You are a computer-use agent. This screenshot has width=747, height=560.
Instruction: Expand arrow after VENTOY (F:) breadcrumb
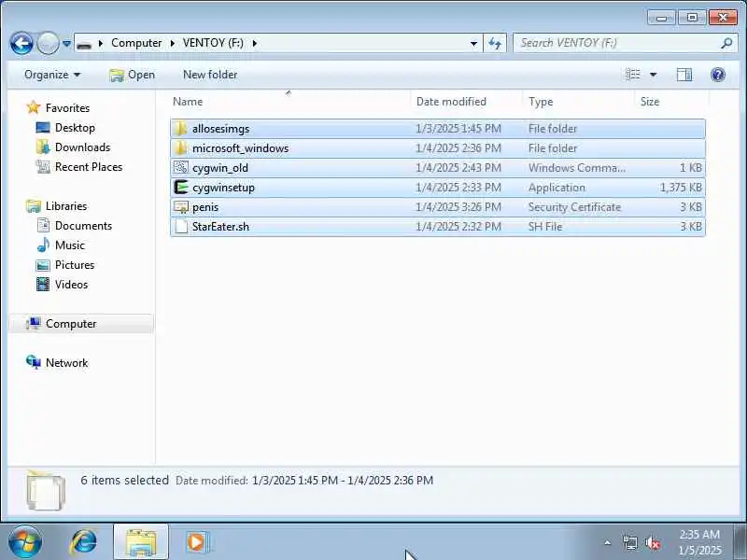pyautogui.click(x=255, y=43)
